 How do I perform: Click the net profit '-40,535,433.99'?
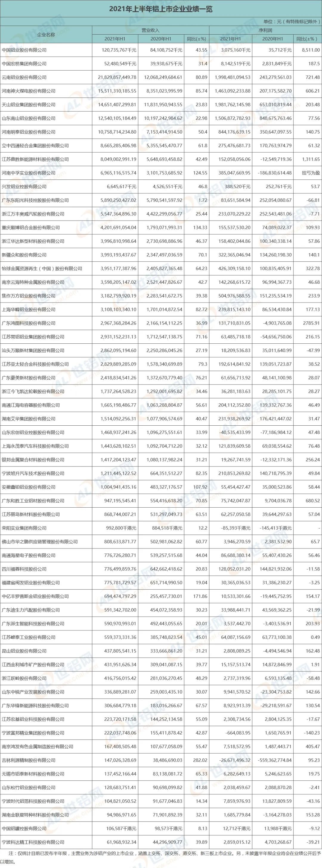(235, 432)
